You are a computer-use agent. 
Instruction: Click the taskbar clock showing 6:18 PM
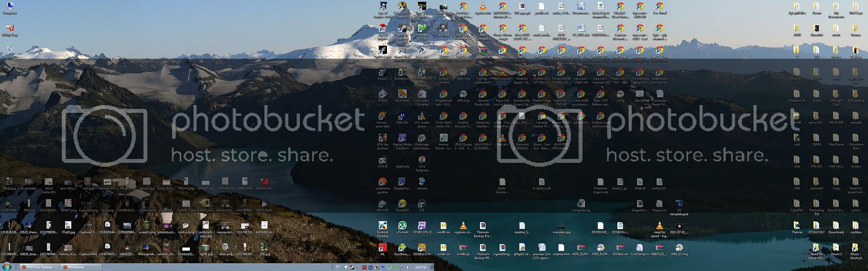(x=420, y=267)
